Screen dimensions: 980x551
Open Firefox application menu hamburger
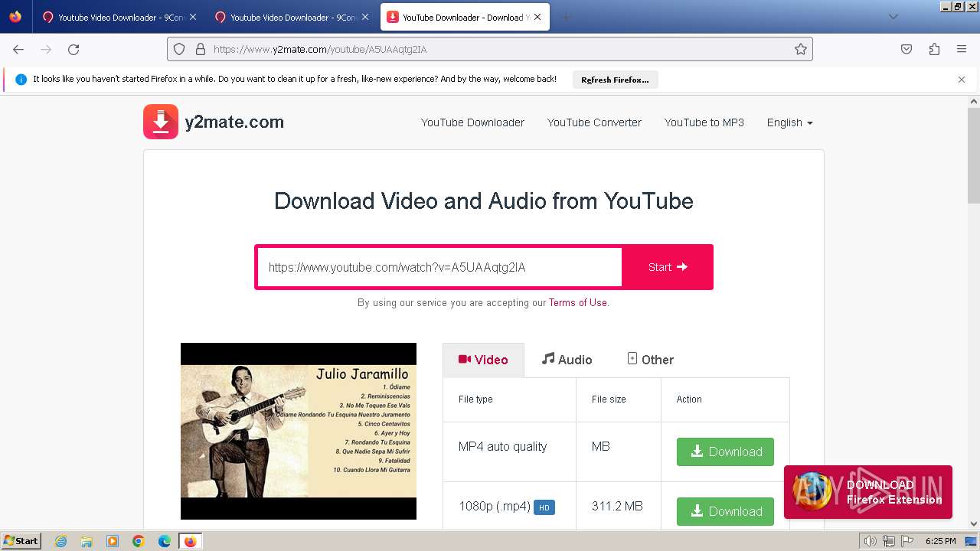tap(962, 49)
